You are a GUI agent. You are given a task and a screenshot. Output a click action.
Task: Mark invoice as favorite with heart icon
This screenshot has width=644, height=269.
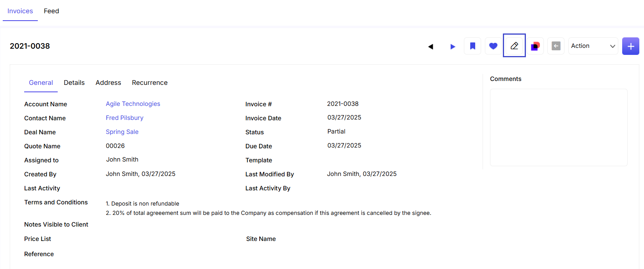(x=493, y=46)
